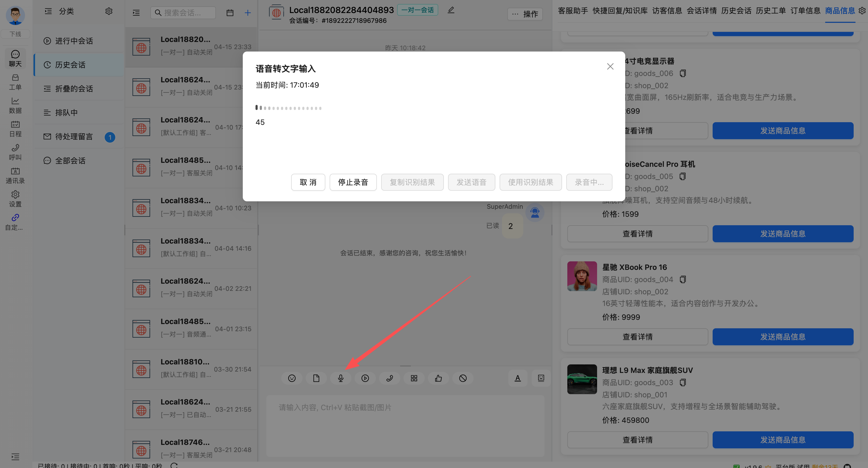Switch to the 订单信息 tab
Screen dimensions: 868x468
click(805, 11)
